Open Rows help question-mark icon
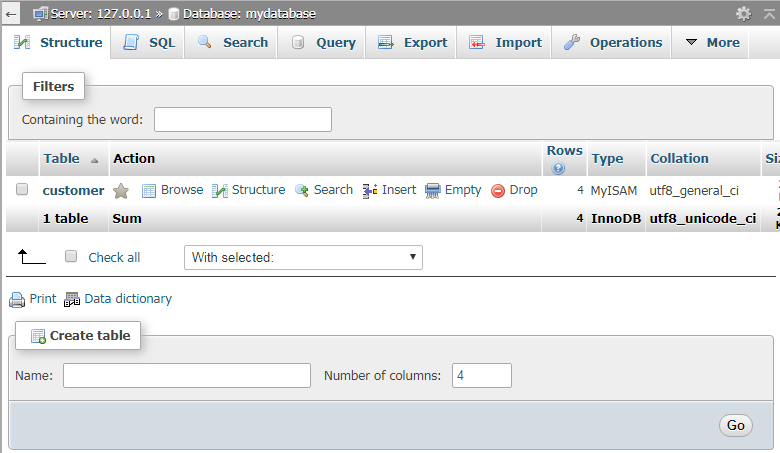780x453 pixels. pyautogui.click(x=558, y=169)
